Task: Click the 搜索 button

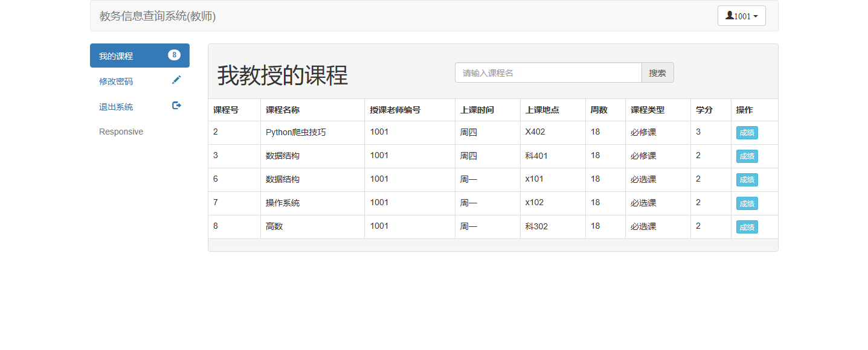Action: point(657,72)
